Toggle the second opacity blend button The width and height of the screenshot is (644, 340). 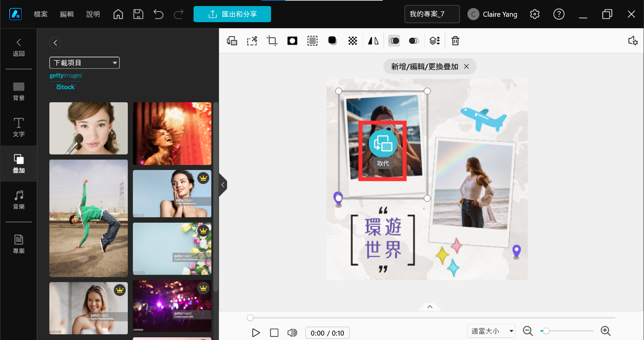click(x=414, y=41)
